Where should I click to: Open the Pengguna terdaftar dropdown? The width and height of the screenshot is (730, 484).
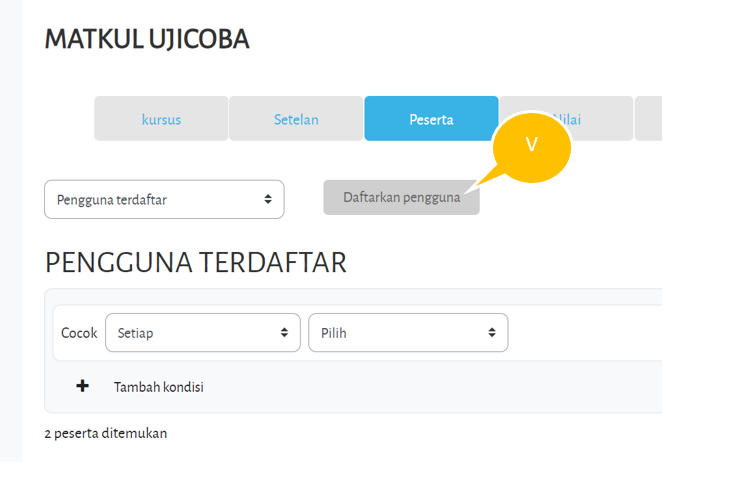pos(164,199)
